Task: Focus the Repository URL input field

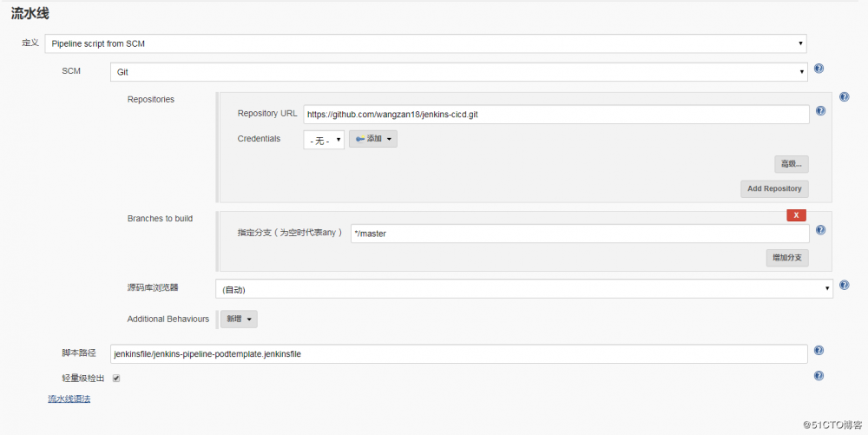Action: point(556,115)
